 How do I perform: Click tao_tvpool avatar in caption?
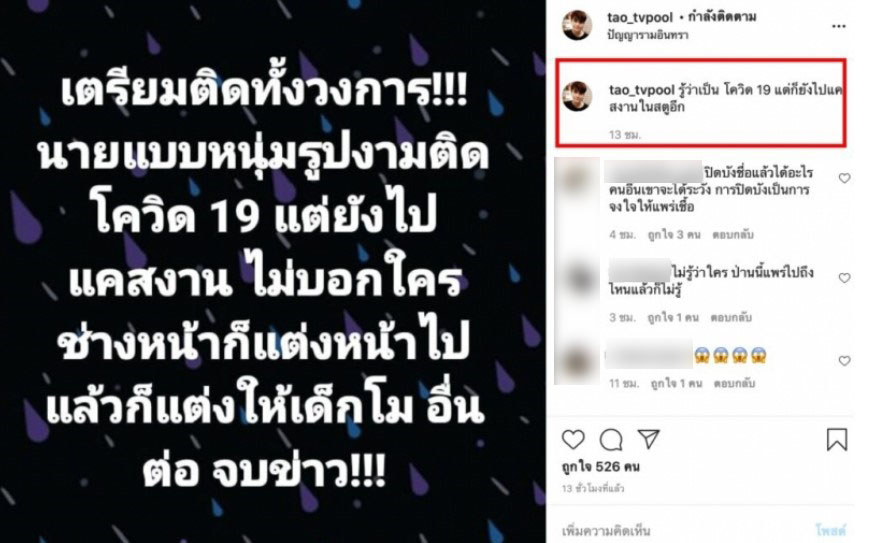(x=577, y=96)
